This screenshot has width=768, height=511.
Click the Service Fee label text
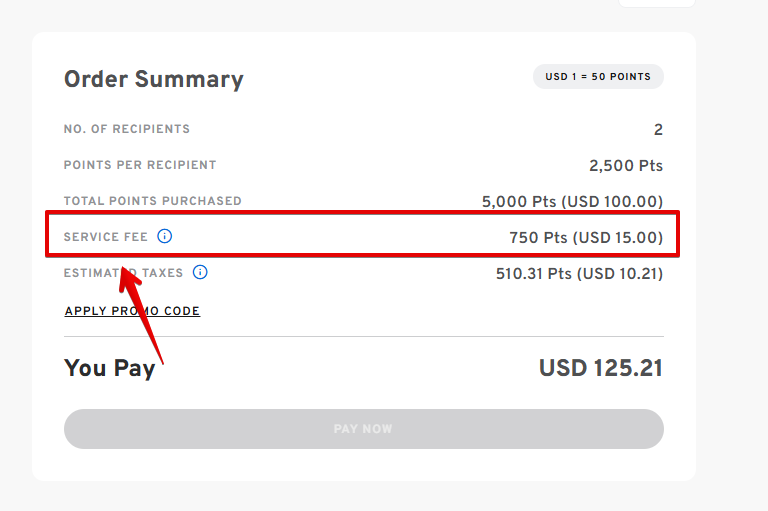pyautogui.click(x=105, y=237)
